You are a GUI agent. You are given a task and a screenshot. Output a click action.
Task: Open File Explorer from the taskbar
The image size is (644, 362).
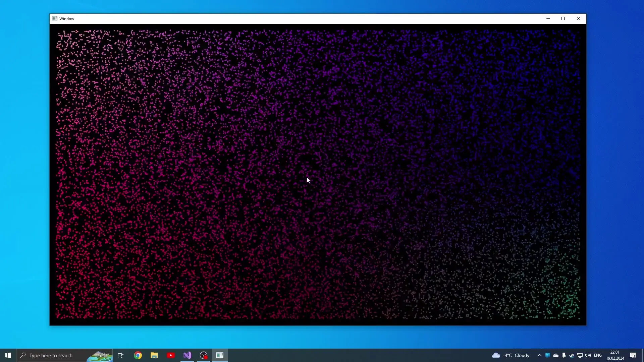154,355
